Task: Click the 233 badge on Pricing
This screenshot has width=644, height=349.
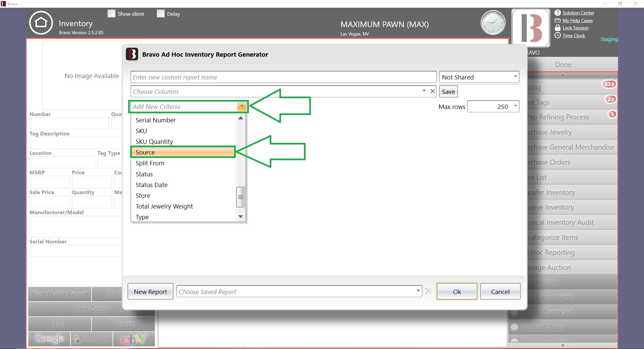Action: click(x=609, y=84)
